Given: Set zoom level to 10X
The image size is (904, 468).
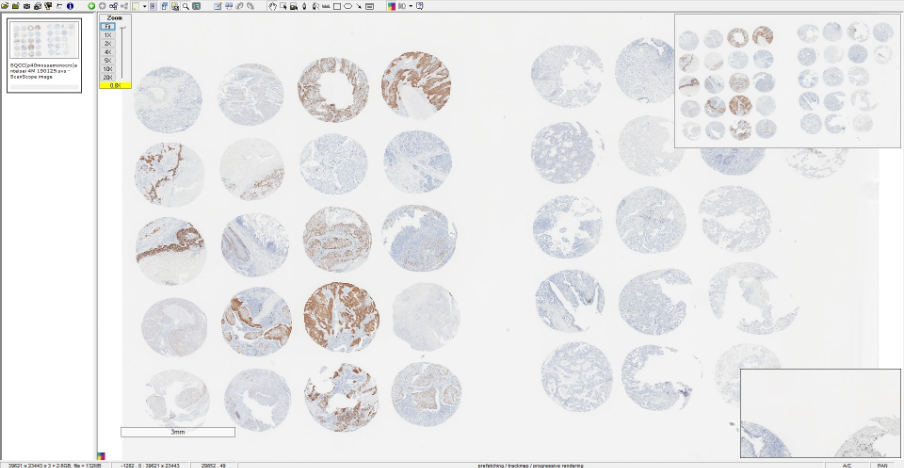Looking at the screenshot, I should tap(107, 69).
